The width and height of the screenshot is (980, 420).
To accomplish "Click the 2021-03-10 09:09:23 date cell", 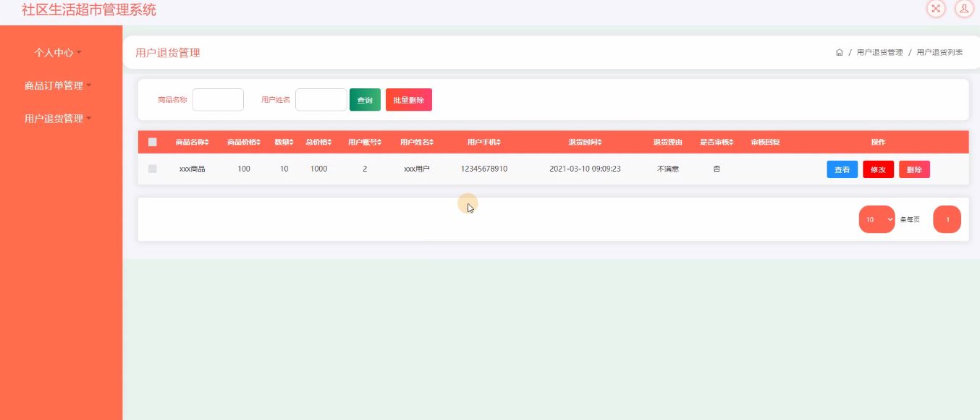I will 585,169.
